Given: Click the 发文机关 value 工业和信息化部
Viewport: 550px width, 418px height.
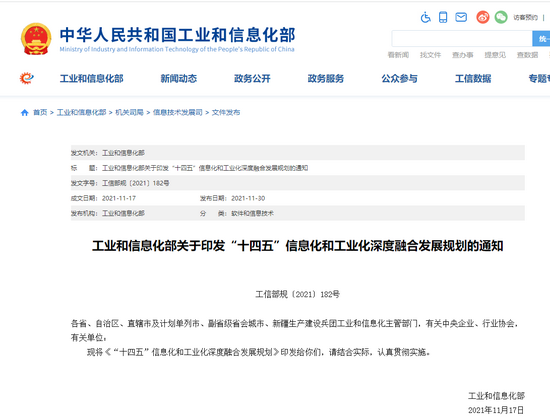Looking at the screenshot, I should tap(123, 153).
